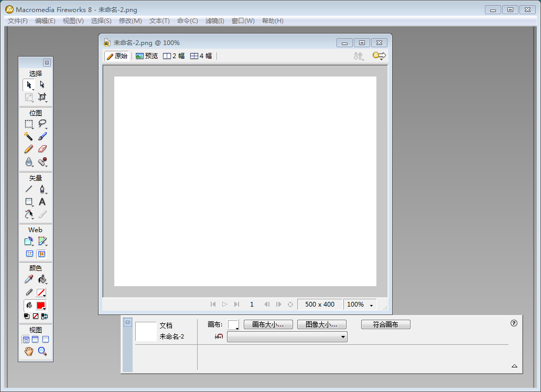
Task: Open the 滤镜(I) menu
Action: click(x=214, y=21)
